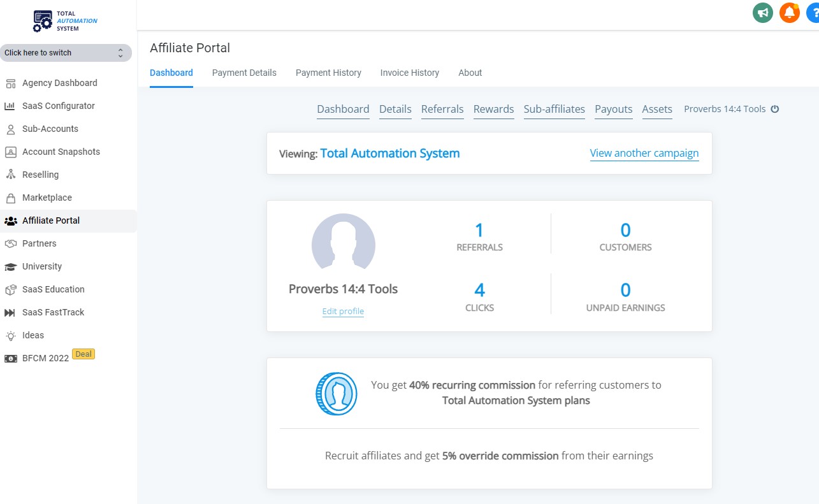The image size is (819, 504).
Task: Open the Payouts nav link
Action: pyautogui.click(x=614, y=109)
